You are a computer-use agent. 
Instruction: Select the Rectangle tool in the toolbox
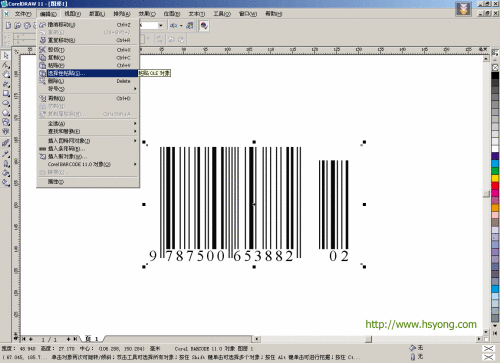tap(6, 93)
